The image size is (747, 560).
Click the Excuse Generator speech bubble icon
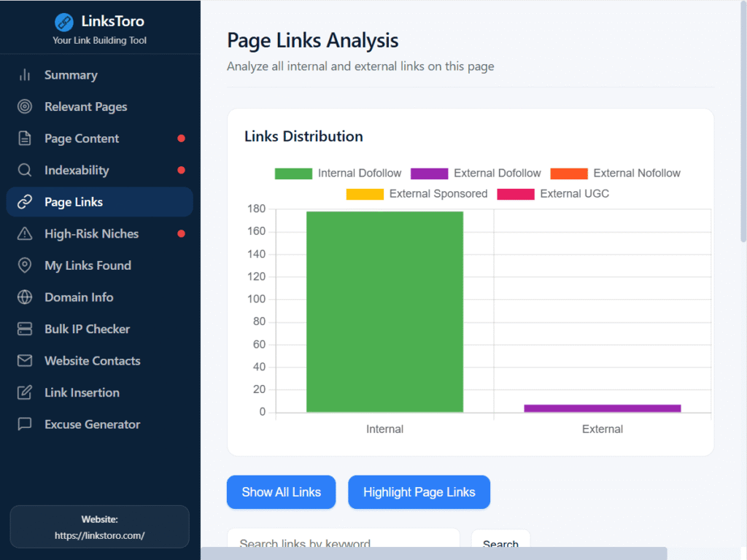[x=25, y=424]
